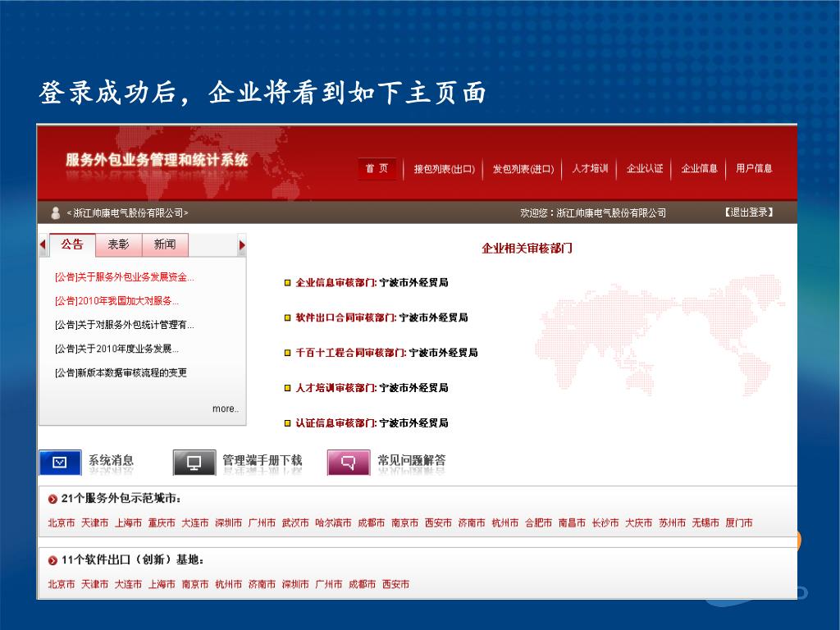
Task: Click 人才培训审核部门: 宁波市外经贸局 text
Action: click(372, 388)
